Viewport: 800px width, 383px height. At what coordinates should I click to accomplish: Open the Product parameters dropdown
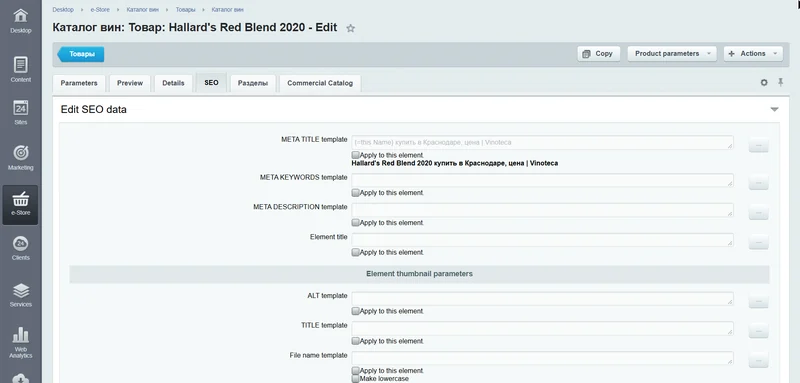[672, 54]
